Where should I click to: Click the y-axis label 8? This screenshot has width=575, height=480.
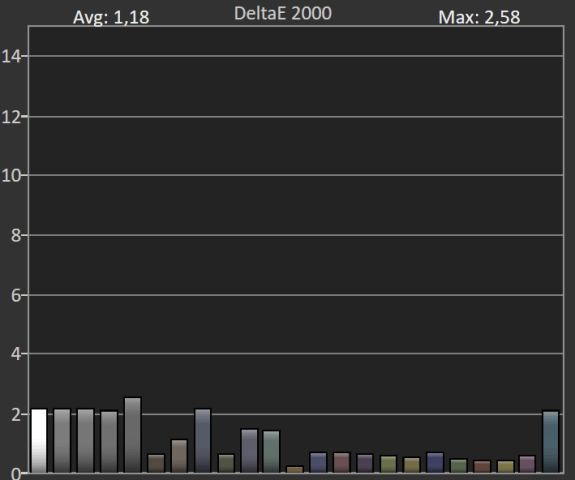pyautogui.click(x=15, y=235)
